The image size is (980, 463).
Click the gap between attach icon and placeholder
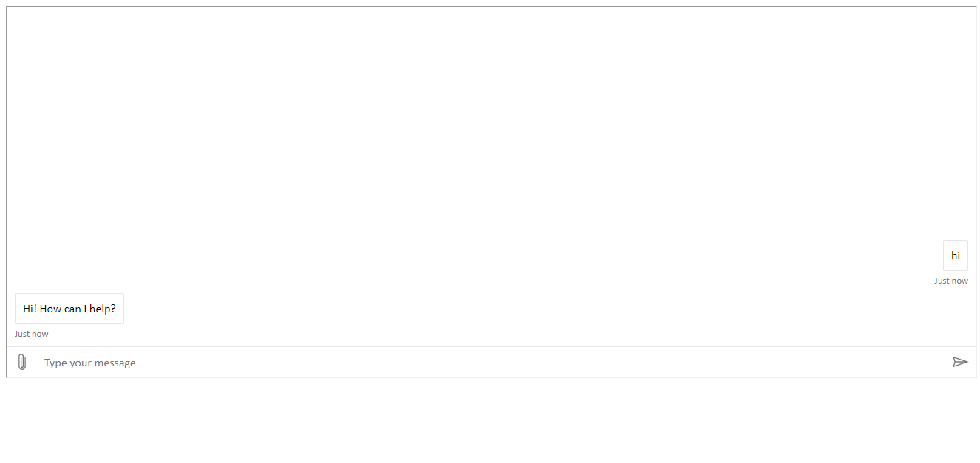pos(36,362)
